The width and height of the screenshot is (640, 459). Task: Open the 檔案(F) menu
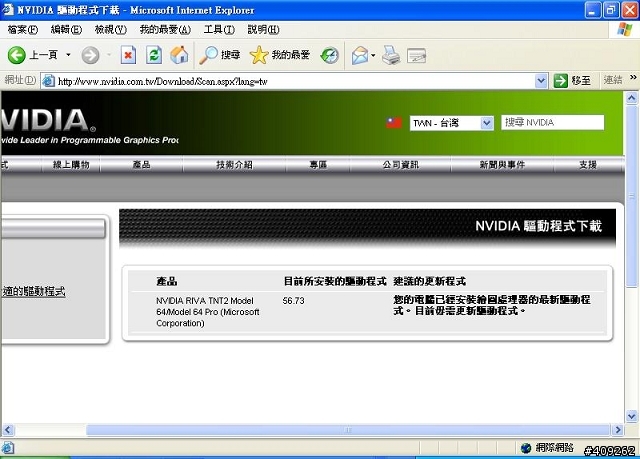coord(22,29)
